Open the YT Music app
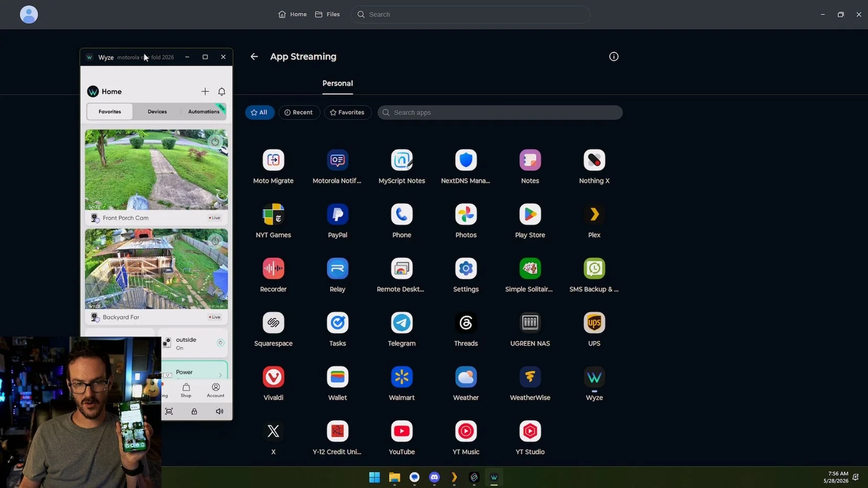Image resolution: width=868 pixels, height=488 pixels. coord(466,431)
